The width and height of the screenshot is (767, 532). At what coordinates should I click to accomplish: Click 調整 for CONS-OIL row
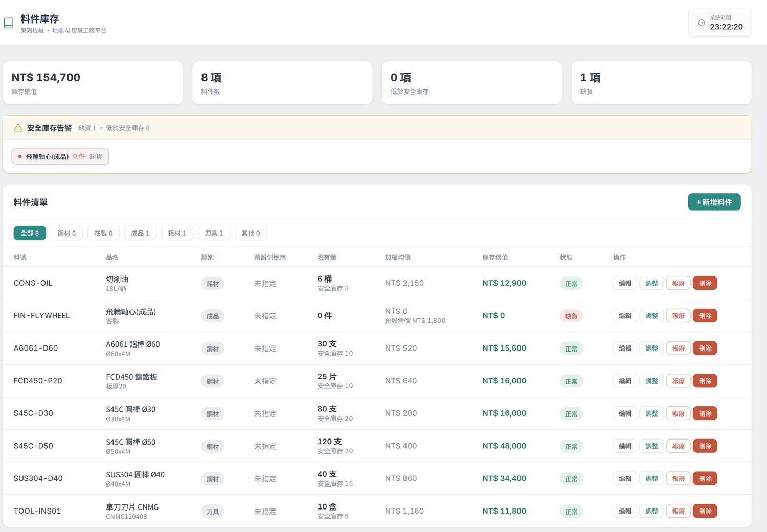point(651,283)
